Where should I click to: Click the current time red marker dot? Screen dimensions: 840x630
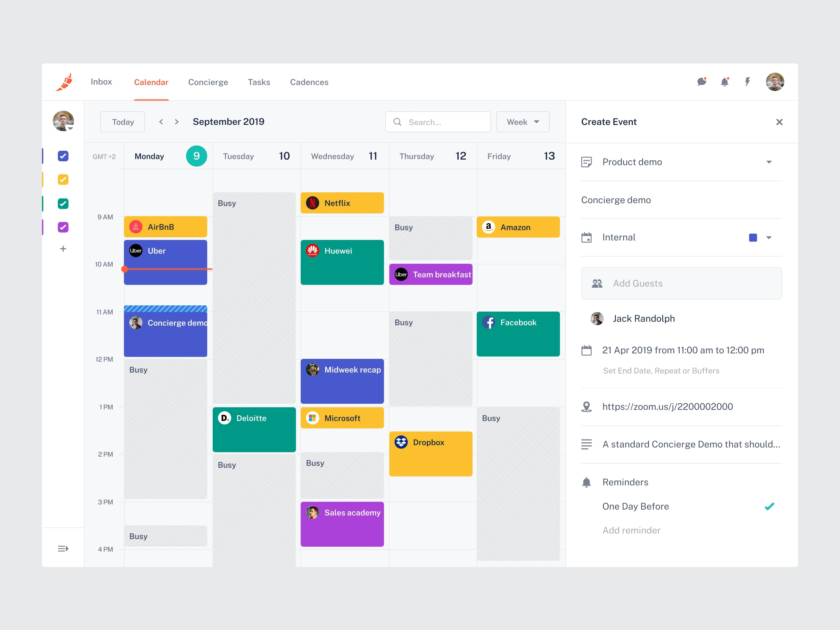(x=125, y=269)
